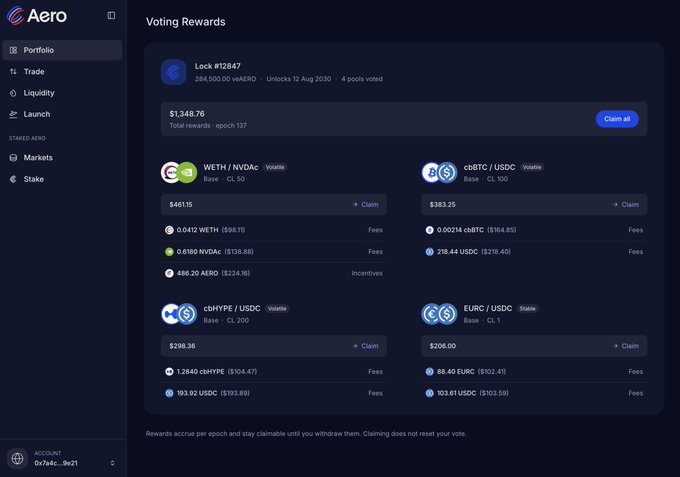The height and width of the screenshot is (477, 680).
Task: Open the Markets page
Action: [x=62, y=158]
